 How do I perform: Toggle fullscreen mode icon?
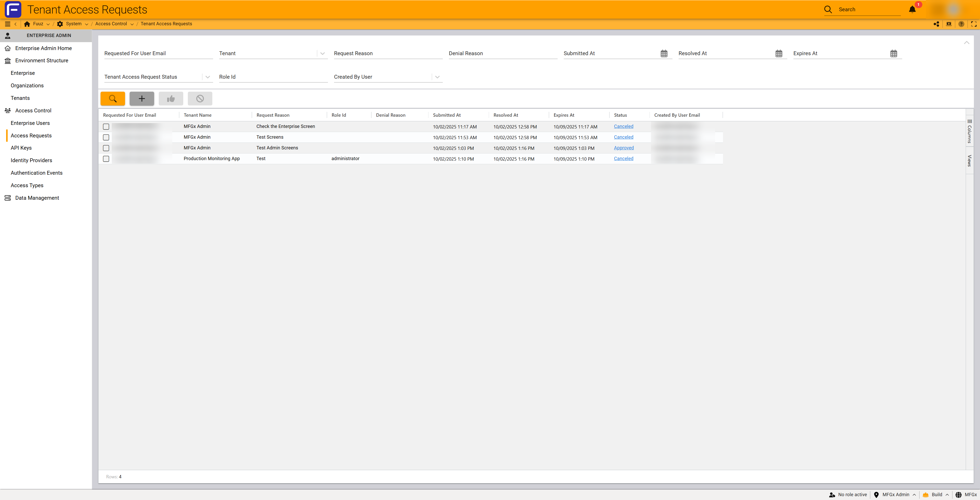point(974,24)
